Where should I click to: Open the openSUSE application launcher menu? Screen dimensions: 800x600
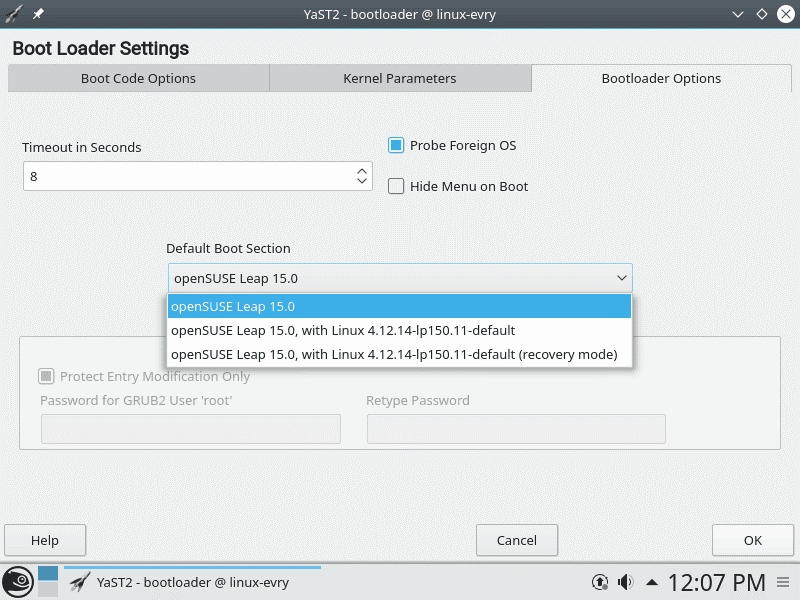pyautogui.click(x=17, y=581)
